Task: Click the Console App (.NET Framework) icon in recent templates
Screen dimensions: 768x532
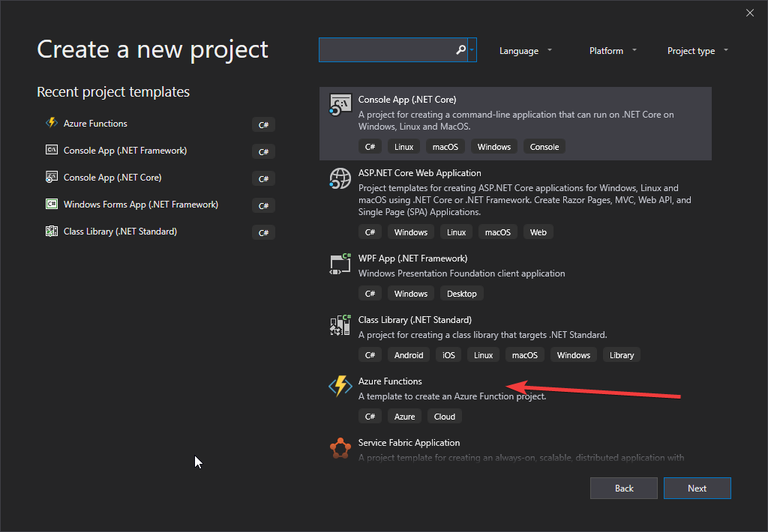Action: 52,150
